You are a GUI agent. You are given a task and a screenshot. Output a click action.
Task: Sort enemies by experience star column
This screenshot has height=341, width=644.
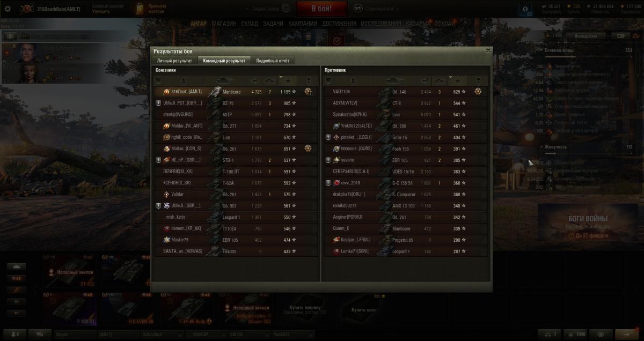point(458,80)
